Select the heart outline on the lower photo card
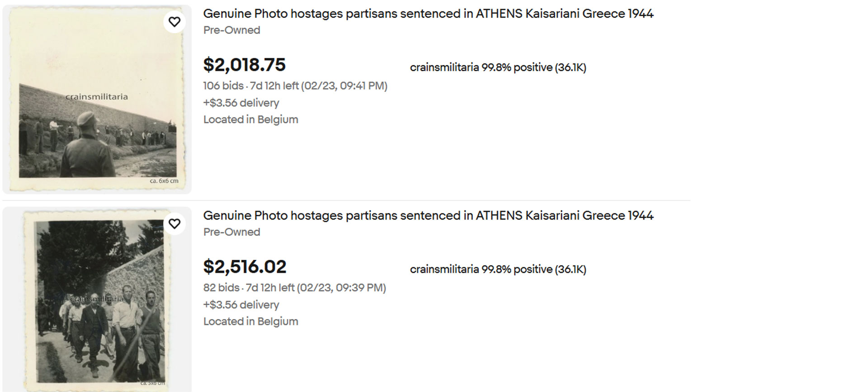The height and width of the screenshot is (392, 868). tap(175, 223)
